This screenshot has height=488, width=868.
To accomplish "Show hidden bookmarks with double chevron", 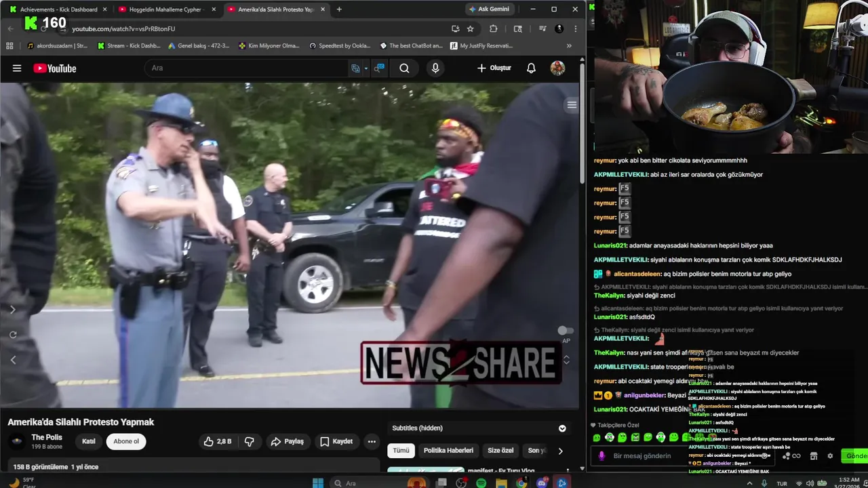I will [569, 45].
